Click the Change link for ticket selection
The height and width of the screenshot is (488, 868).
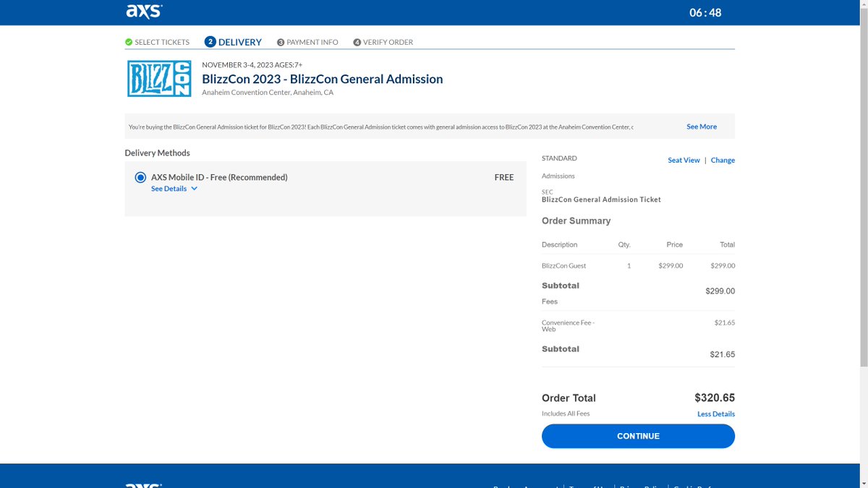pos(723,160)
